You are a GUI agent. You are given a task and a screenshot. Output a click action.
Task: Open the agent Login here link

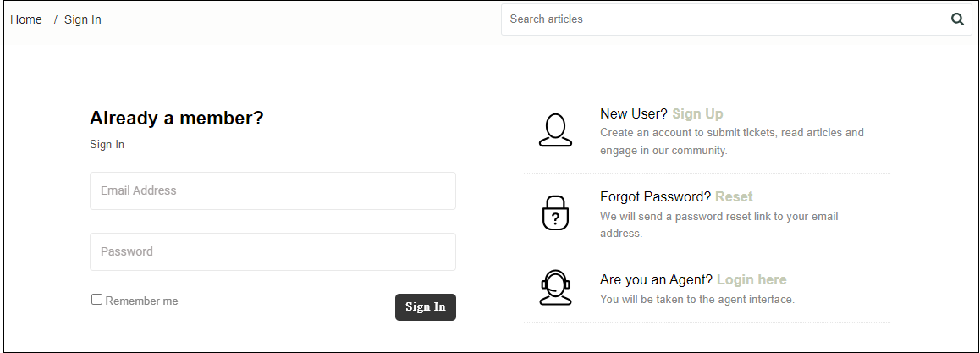pyautogui.click(x=752, y=280)
